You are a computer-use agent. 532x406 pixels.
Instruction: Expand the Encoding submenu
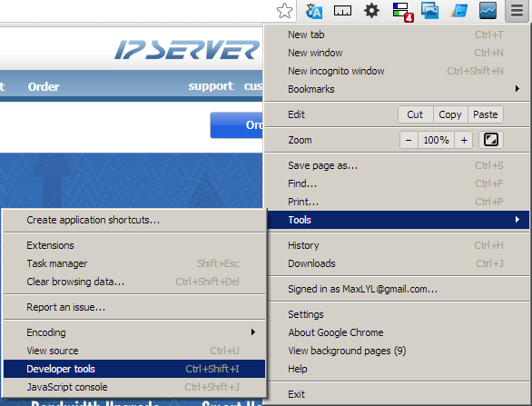[x=134, y=332]
